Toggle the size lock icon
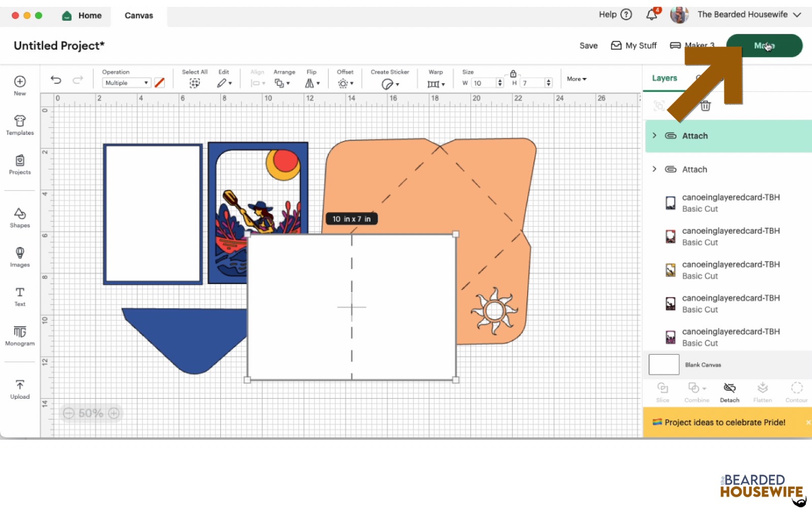This screenshot has width=812, height=516. [513, 74]
